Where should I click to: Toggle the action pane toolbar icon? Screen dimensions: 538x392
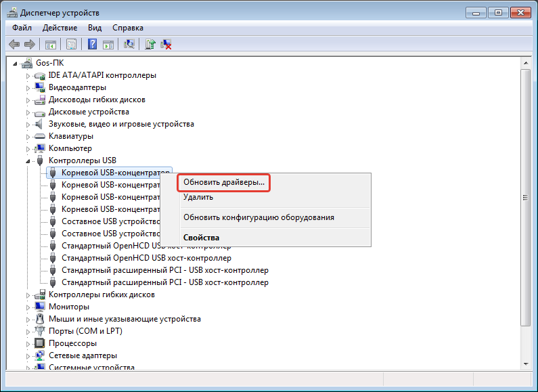pyautogui.click(x=108, y=44)
